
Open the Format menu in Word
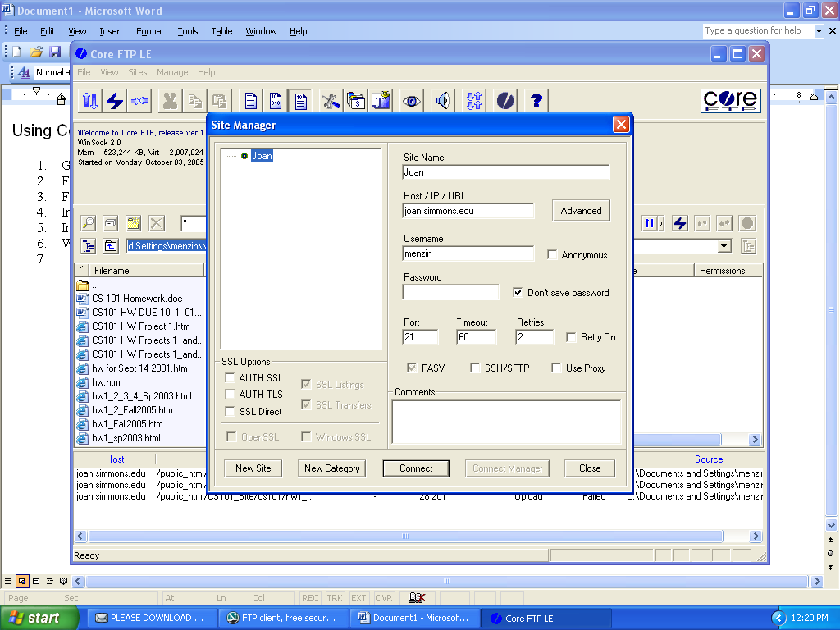(150, 31)
